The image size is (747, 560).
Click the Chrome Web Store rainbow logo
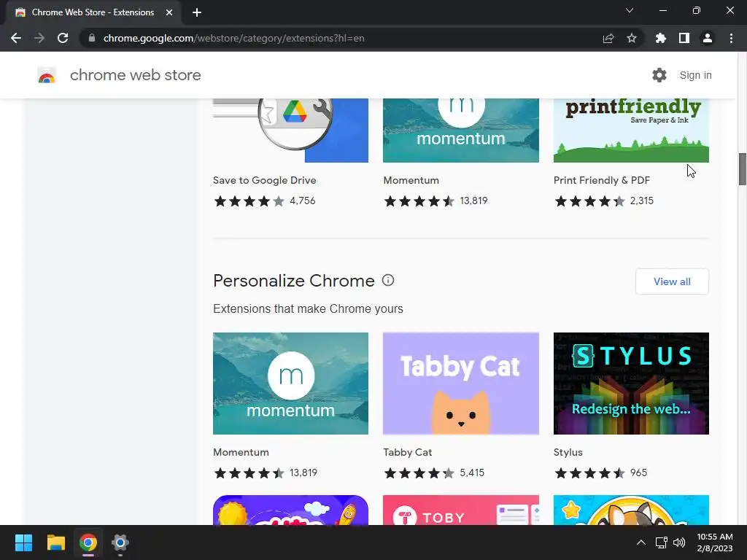click(x=47, y=75)
